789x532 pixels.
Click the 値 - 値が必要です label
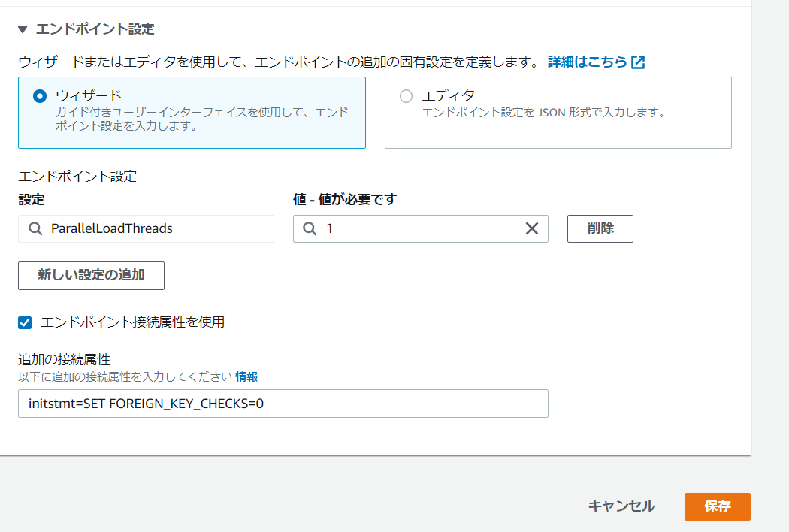[345, 199]
